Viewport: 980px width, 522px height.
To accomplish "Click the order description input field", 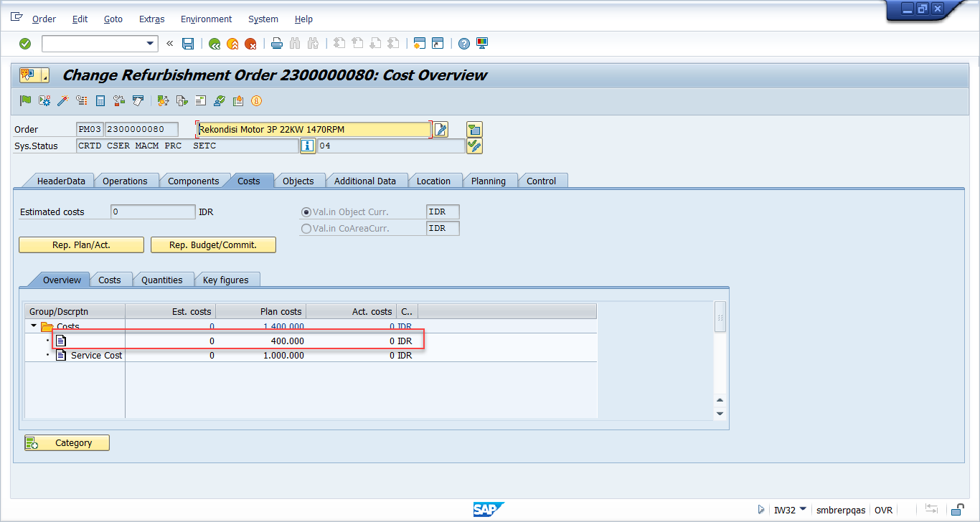I will pos(313,130).
